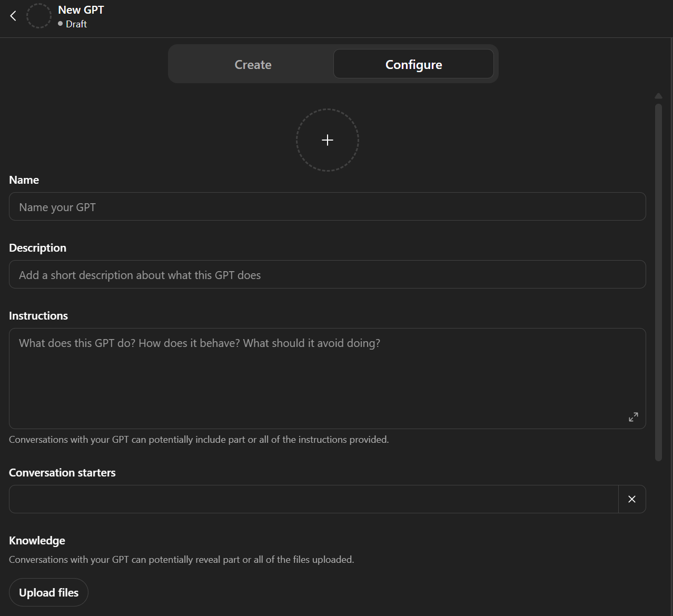Click the Instructions label
Image resolution: width=673 pixels, height=616 pixels.
tap(38, 316)
